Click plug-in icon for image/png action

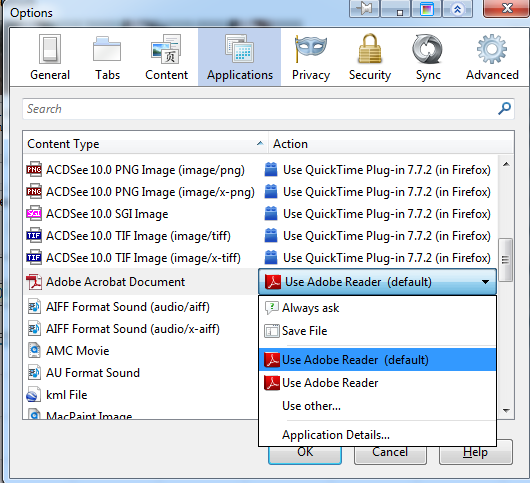coord(271,169)
